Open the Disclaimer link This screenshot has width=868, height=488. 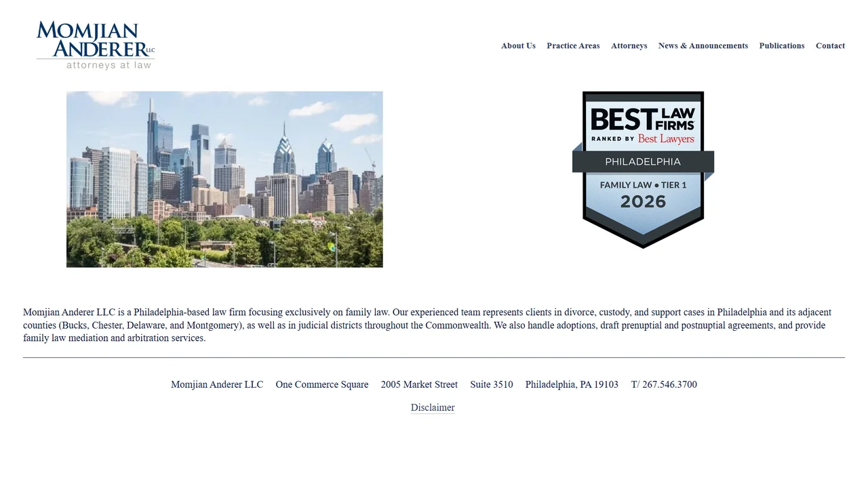coord(433,407)
